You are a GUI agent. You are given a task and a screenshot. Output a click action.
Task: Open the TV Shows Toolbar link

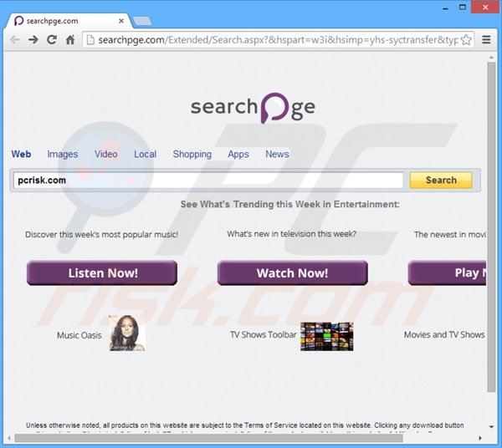(263, 335)
